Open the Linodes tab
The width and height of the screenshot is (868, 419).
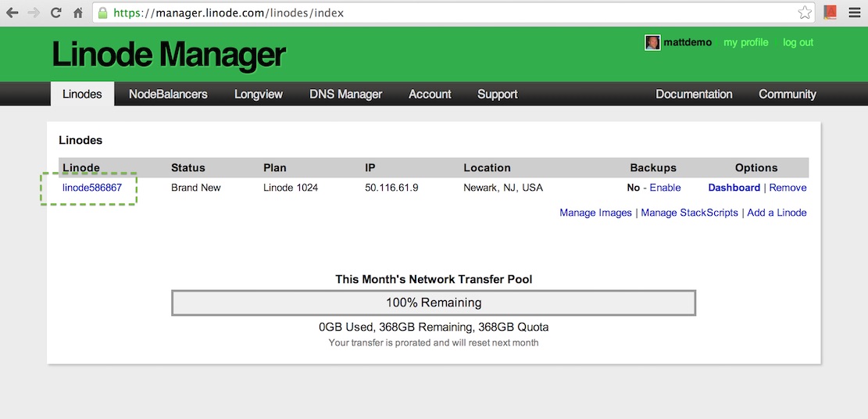83,95
